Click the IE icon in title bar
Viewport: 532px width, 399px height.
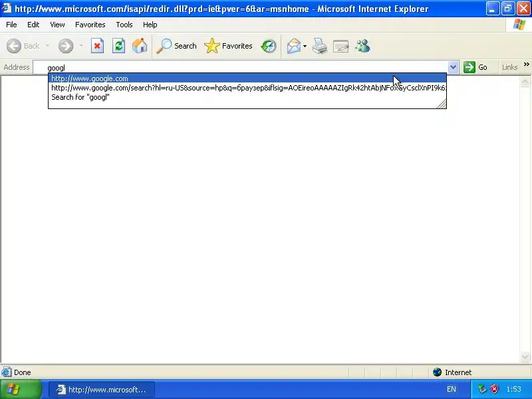point(7,8)
